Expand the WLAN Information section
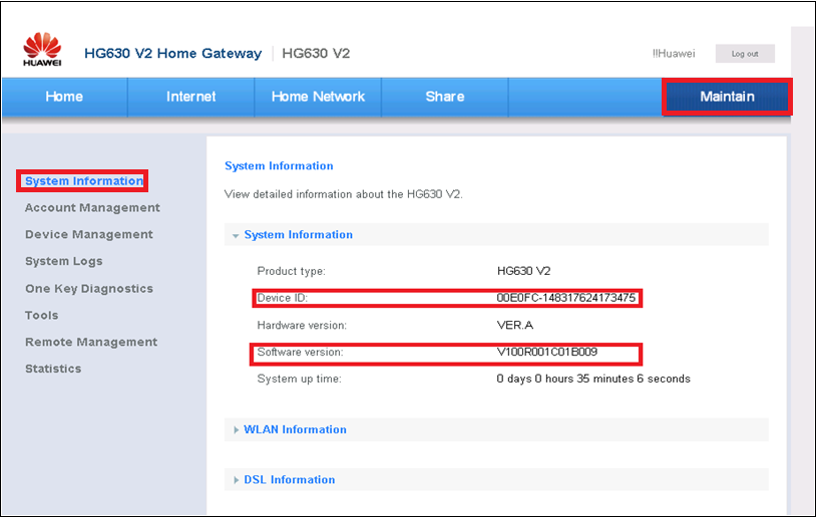Image resolution: width=816 pixels, height=518 pixels. pyautogui.click(x=295, y=430)
